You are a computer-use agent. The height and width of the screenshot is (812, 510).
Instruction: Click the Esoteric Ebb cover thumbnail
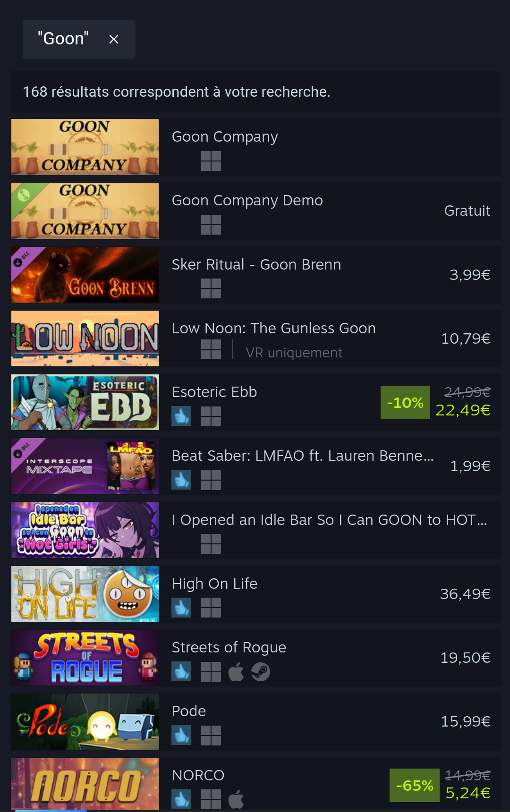[x=85, y=402]
